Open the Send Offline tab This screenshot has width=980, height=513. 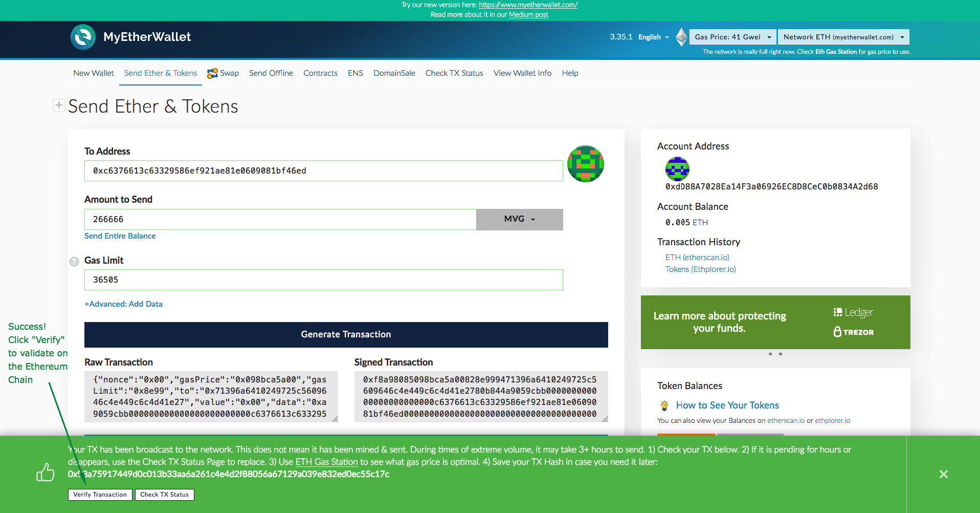(x=271, y=73)
